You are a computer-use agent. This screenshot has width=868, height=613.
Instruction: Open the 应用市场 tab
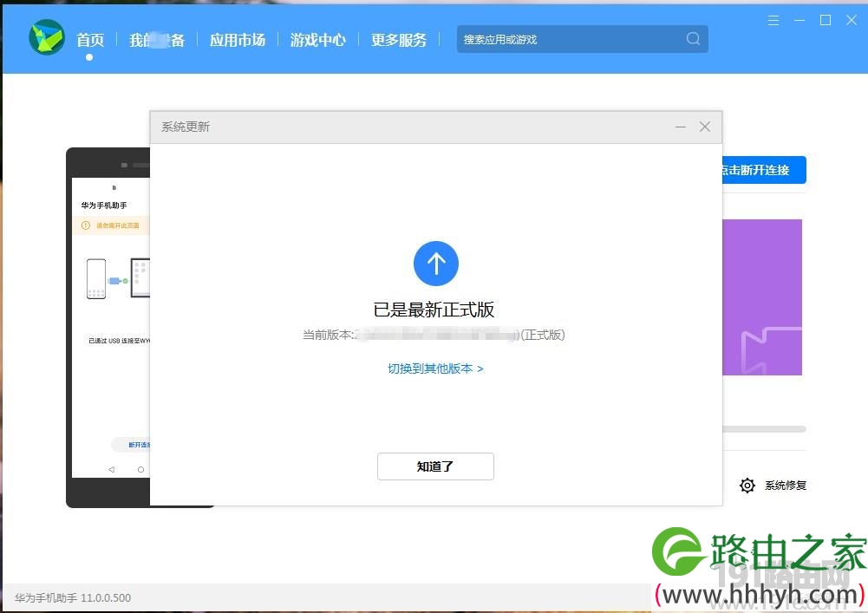click(x=238, y=40)
